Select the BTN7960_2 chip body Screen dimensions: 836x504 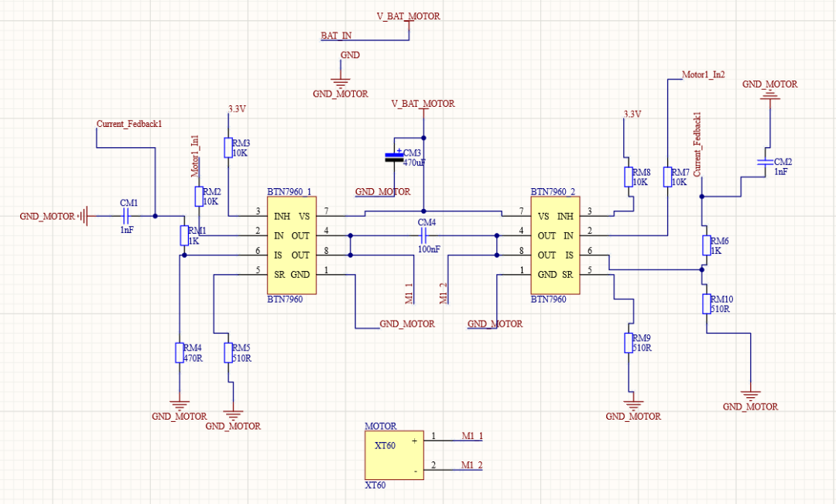click(x=553, y=245)
